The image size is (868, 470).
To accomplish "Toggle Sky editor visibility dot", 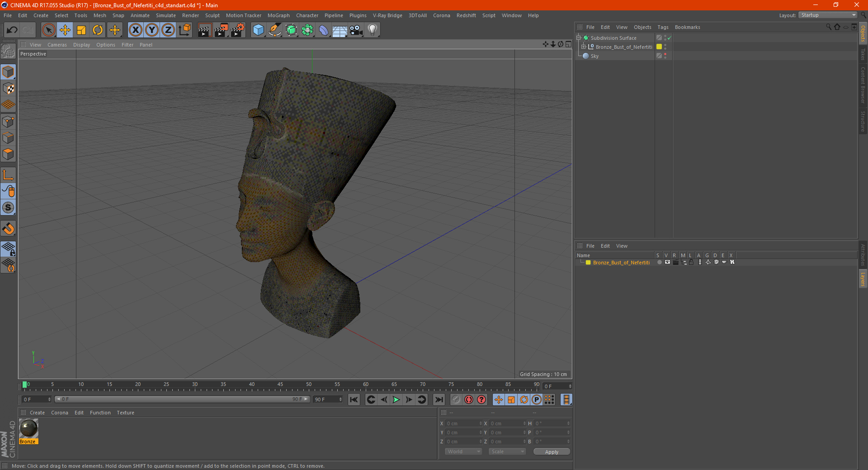I will tap(665, 54).
